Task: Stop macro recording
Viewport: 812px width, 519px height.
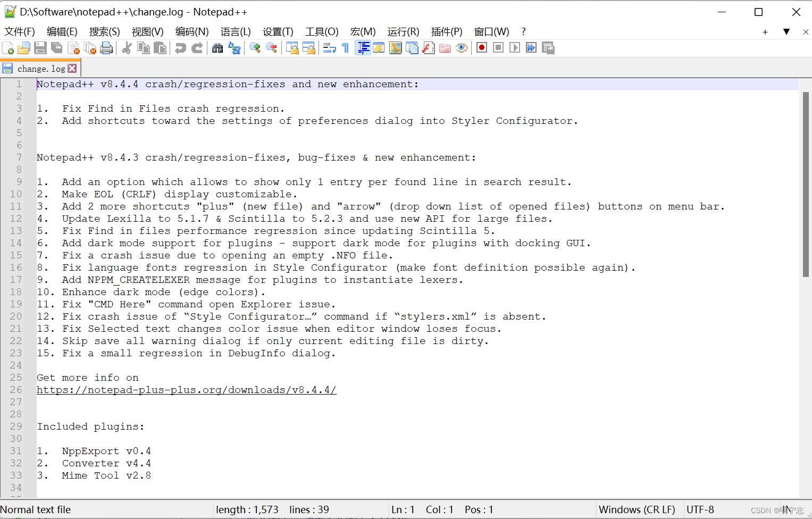Action: point(498,48)
